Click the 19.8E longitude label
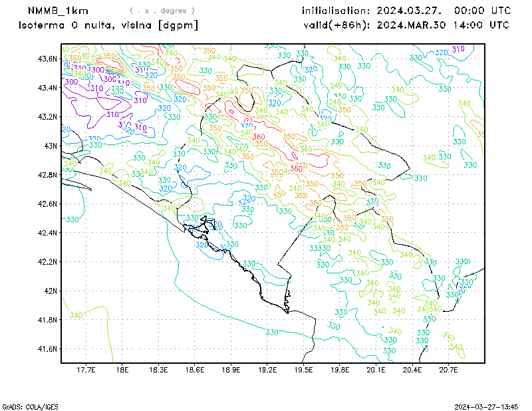 coord(340,370)
